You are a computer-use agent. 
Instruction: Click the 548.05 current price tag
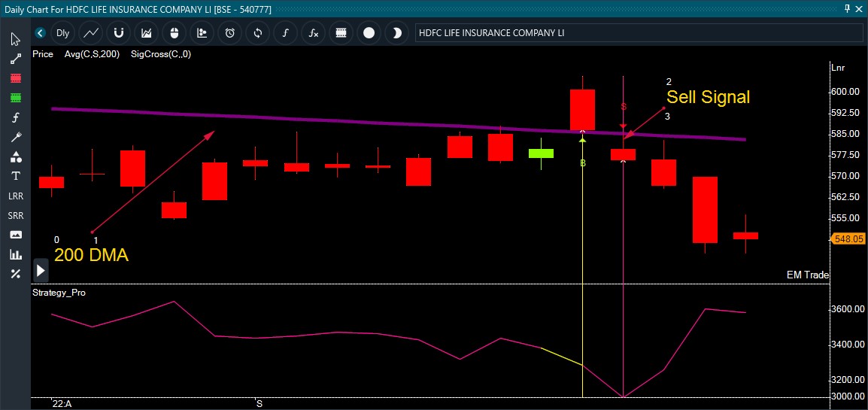coord(848,239)
